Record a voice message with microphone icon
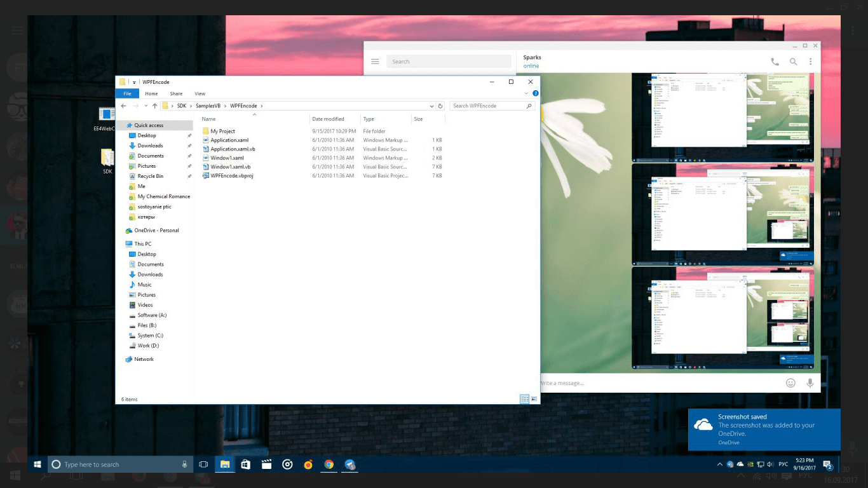 [x=810, y=383]
